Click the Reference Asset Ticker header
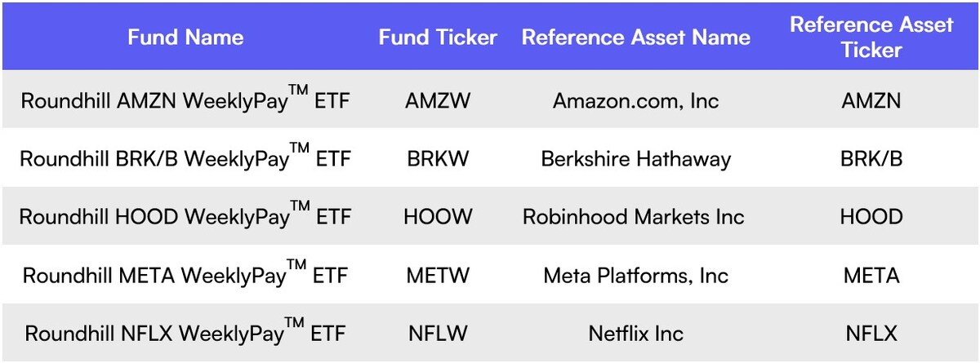This screenshot has height=363, width=980. pos(871,37)
